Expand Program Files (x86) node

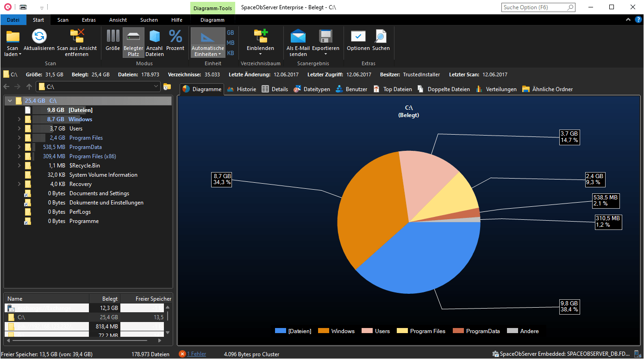point(19,156)
